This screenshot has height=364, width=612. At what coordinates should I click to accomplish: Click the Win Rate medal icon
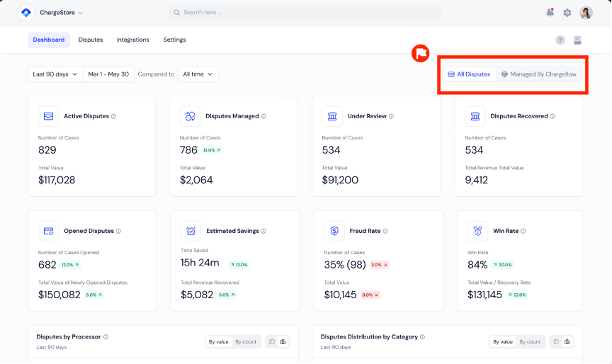477,231
